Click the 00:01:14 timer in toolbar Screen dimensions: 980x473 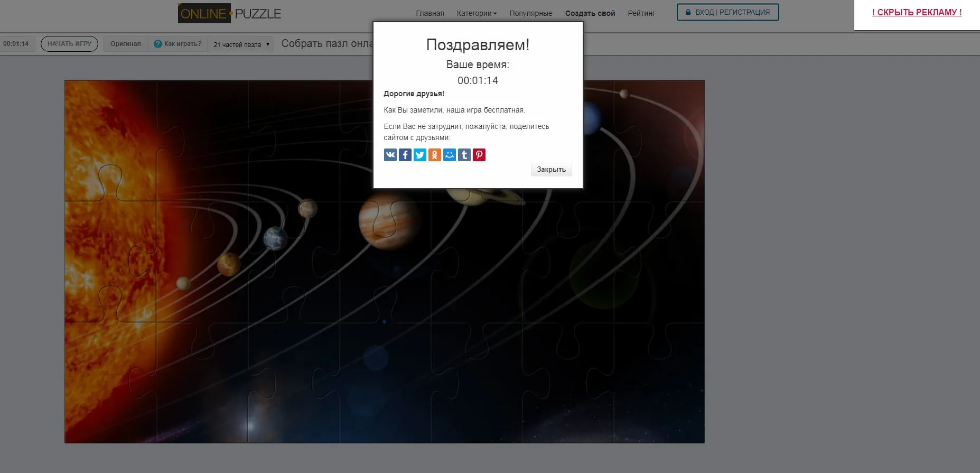point(16,44)
